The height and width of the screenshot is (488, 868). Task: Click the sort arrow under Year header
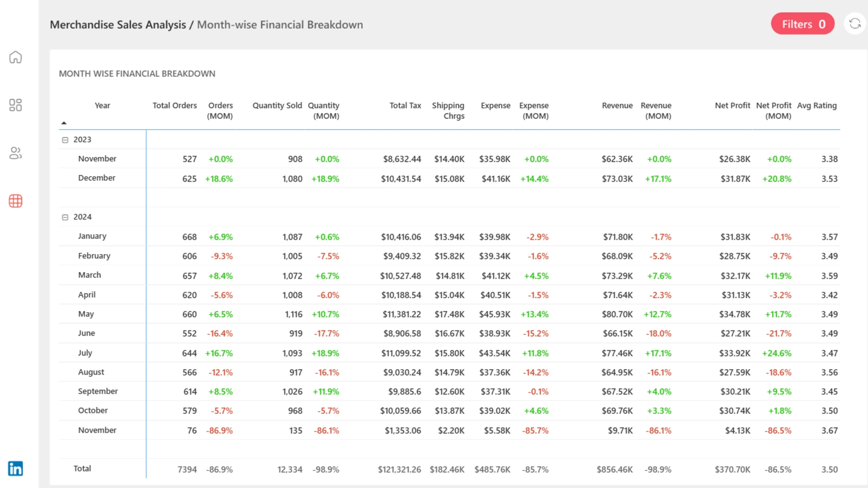[64, 123]
